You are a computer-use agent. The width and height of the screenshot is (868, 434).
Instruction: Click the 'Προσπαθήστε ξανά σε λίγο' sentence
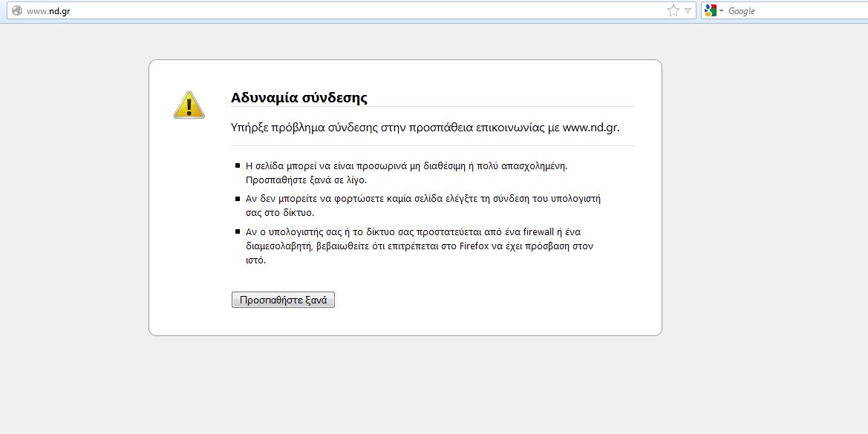pyautogui.click(x=306, y=180)
